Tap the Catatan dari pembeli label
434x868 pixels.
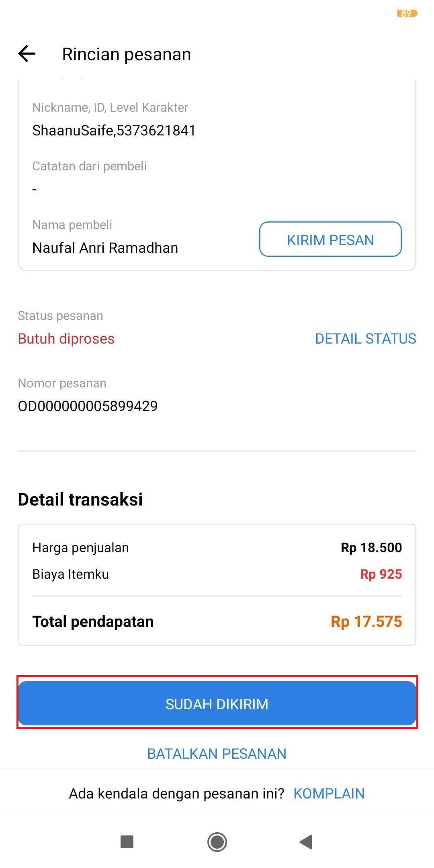coord(89,166)
